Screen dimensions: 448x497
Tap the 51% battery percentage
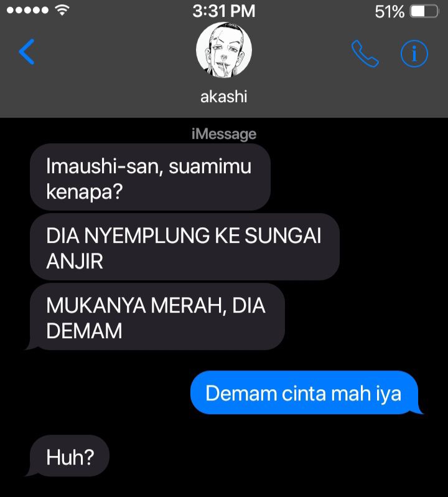pyautogui.click(x=390, y=12)
